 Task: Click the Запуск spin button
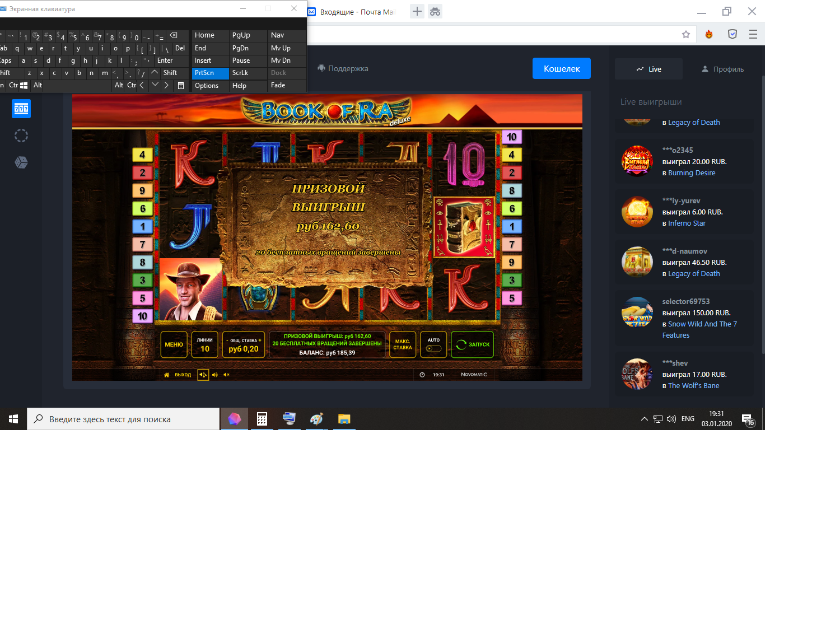pos(473,344)
